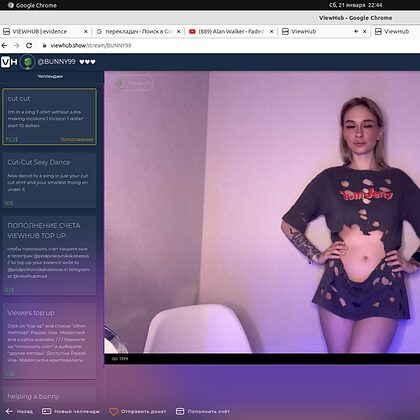The height and width of the screenshot is (420, 420).
Task: Close the ViewHub tab playing audio
Action: (x=365, y=32)
